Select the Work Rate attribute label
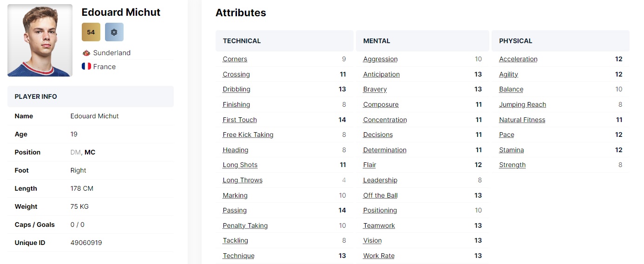644x264 pixels. click(x=379, y=256)
